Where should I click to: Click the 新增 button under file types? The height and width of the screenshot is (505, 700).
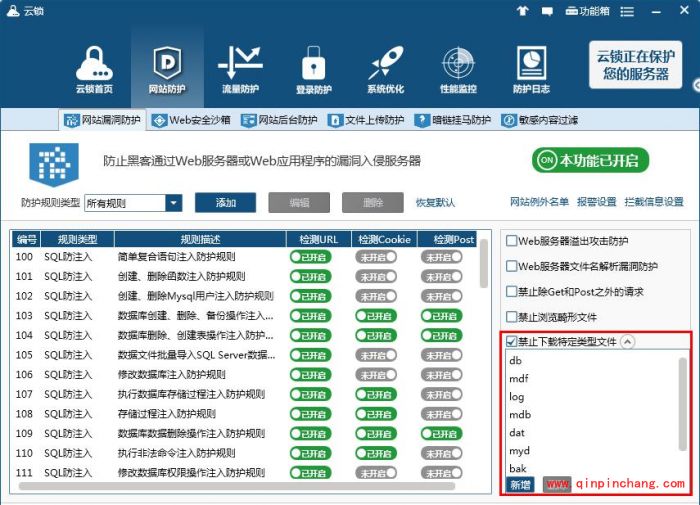tap(520, 485)
